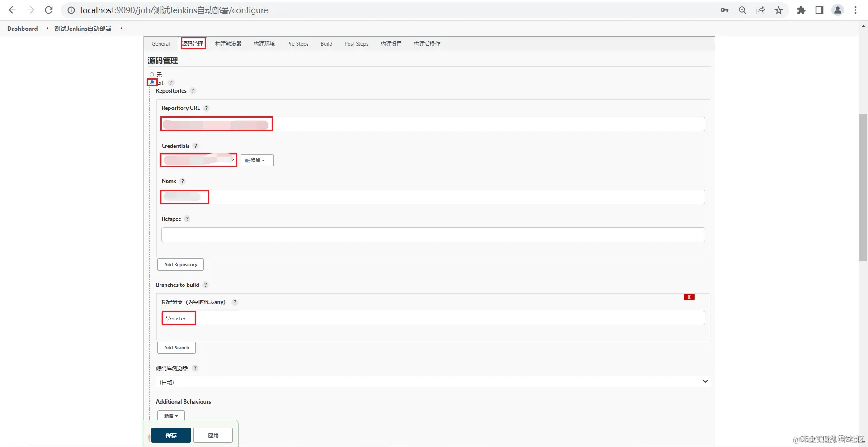Open the Credentials help icon
Viewport: 868px width, 447px height.
pos(196,146)
